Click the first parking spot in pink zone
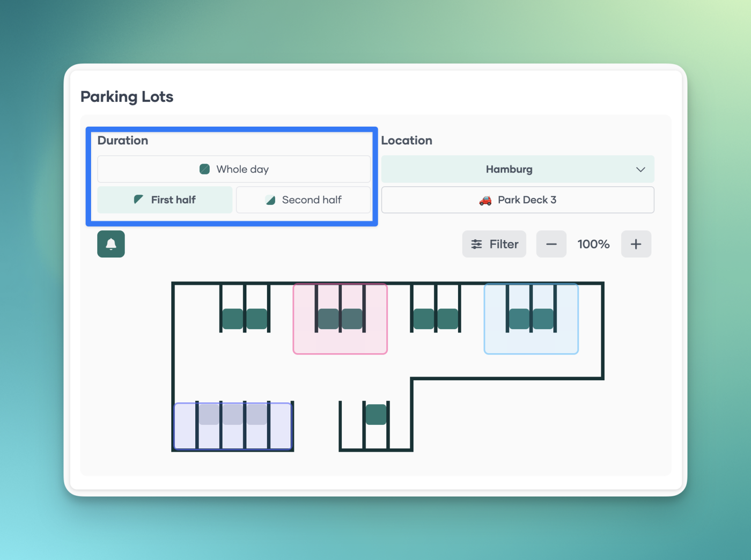The width and height of the screenshot is (751, 560). click(328, 319)
